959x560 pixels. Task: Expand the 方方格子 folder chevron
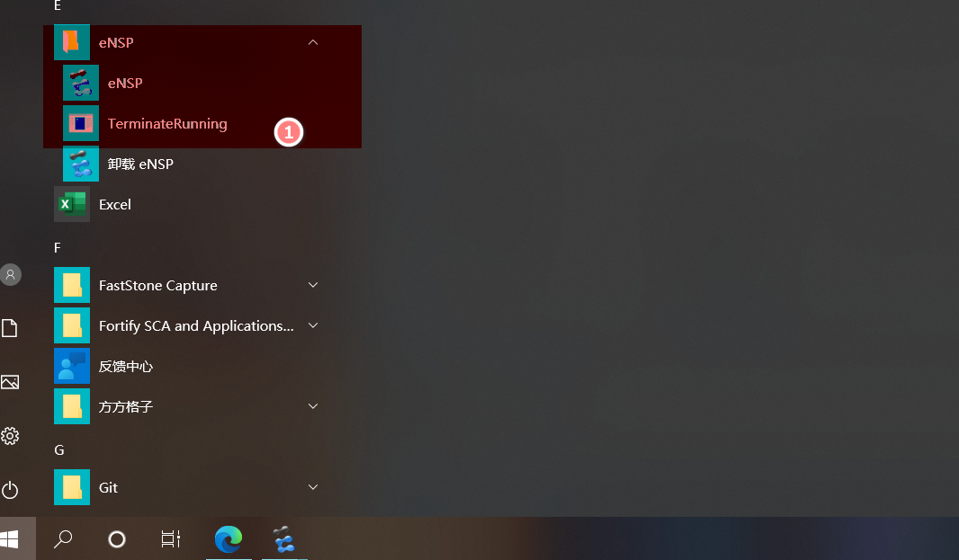[313, 406]
